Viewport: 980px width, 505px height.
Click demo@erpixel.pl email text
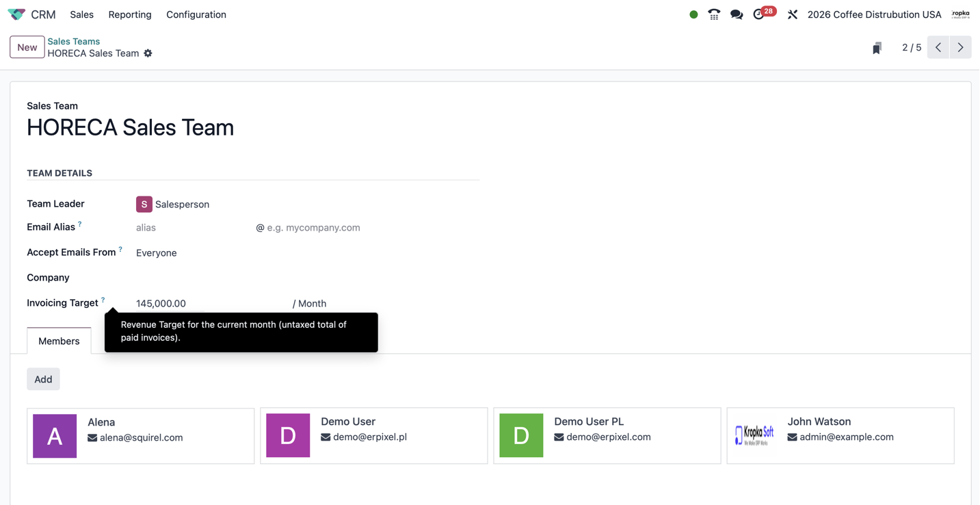click(370, 437)
